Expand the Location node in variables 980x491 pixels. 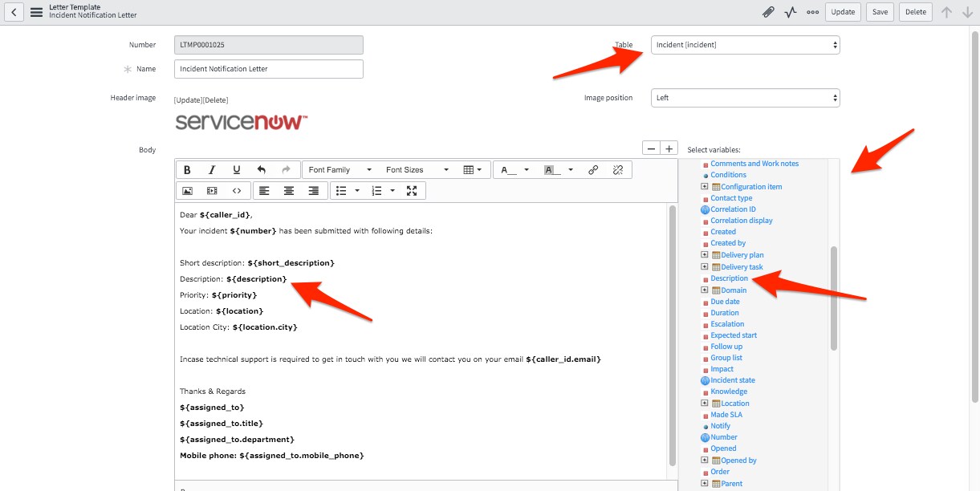coord(705,404)
